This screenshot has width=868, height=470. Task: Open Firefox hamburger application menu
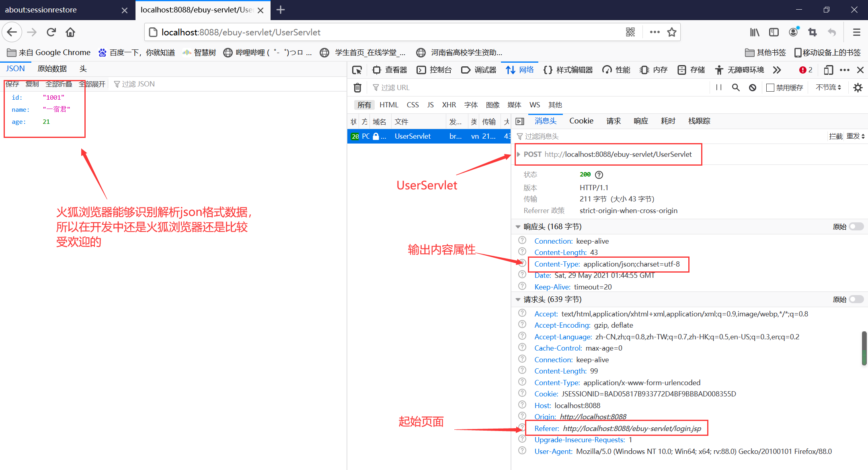tap(857, 32)
